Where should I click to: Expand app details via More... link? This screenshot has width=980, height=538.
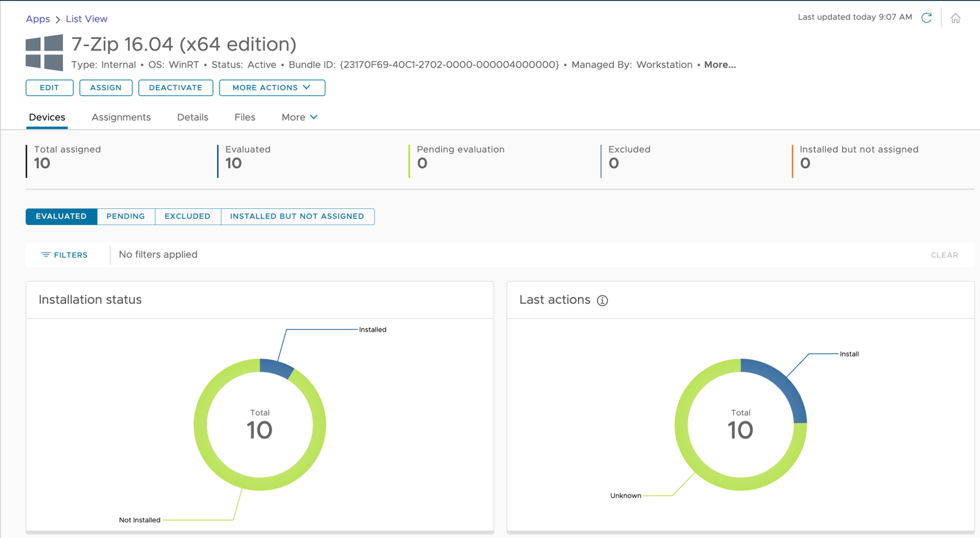tap(720, 65)
